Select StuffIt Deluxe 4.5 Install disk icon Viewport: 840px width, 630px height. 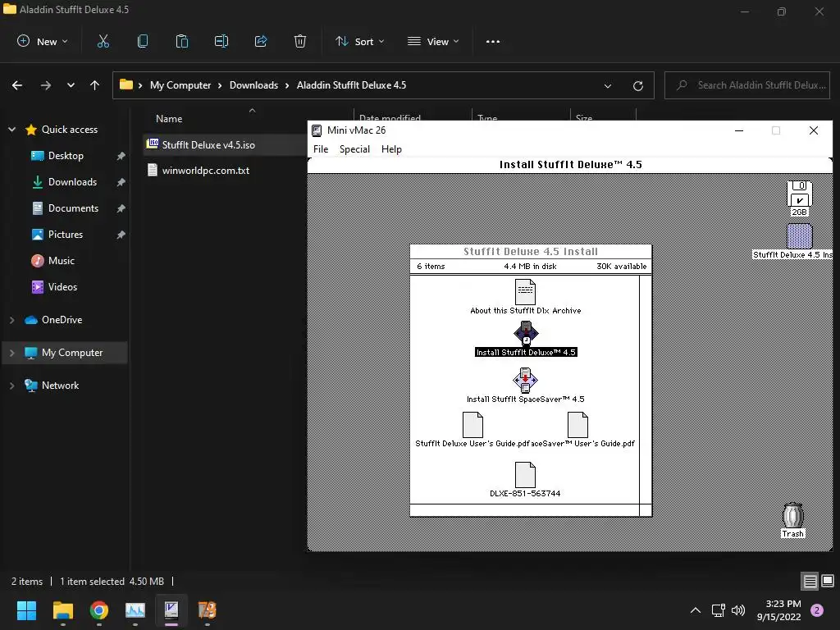point(799,236)
